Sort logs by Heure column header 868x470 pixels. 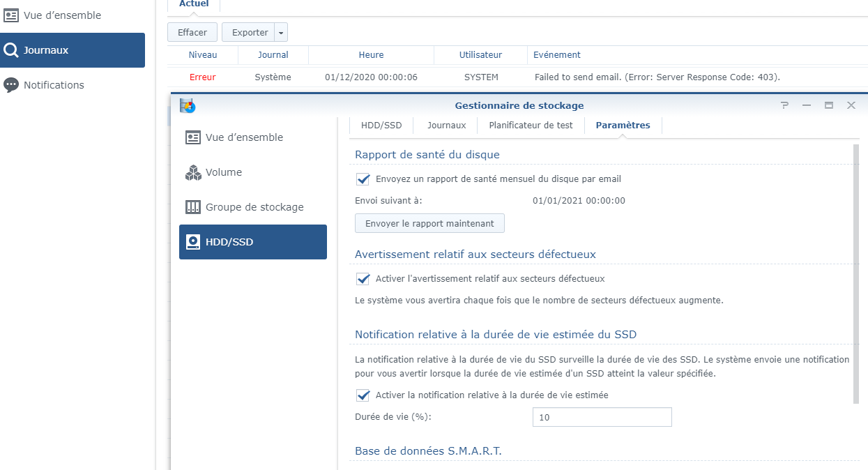371,55
